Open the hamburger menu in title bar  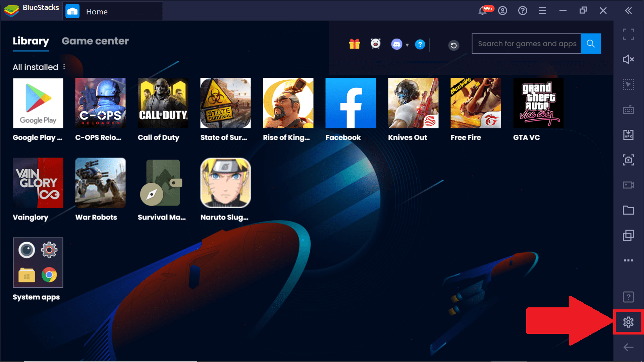point(542,11)
